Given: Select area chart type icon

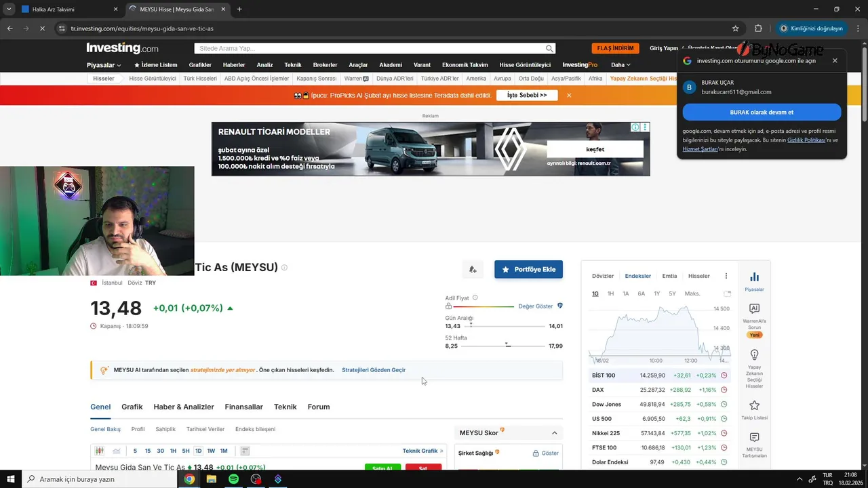Looking at the screenshot, I should click(117, 451).
